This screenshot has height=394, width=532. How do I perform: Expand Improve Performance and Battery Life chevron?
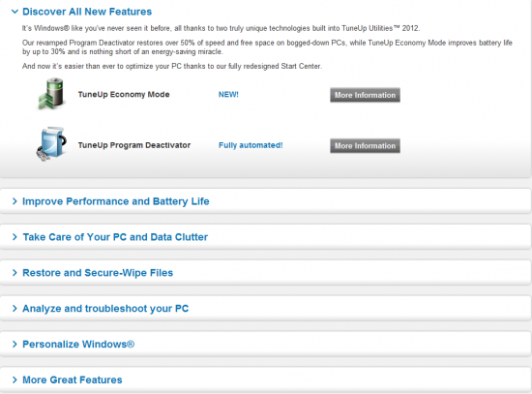(x=15, y=201)
